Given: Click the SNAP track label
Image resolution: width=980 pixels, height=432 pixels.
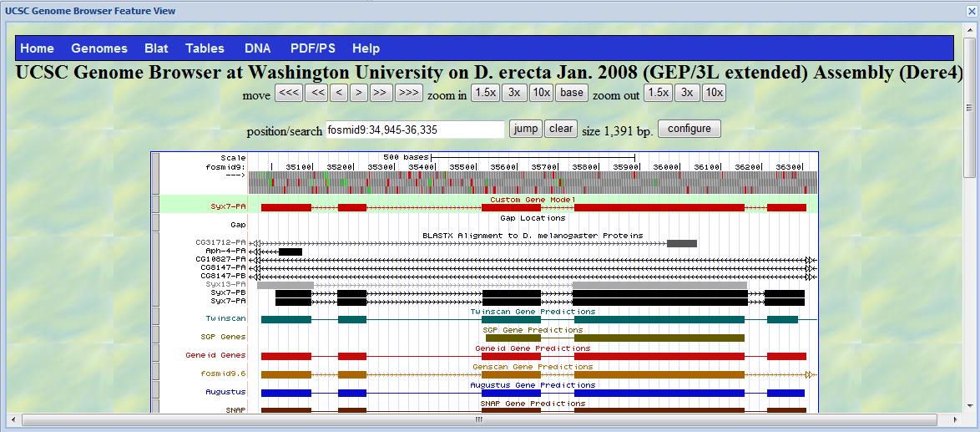Looking at the screenshot, I should 236,410.
